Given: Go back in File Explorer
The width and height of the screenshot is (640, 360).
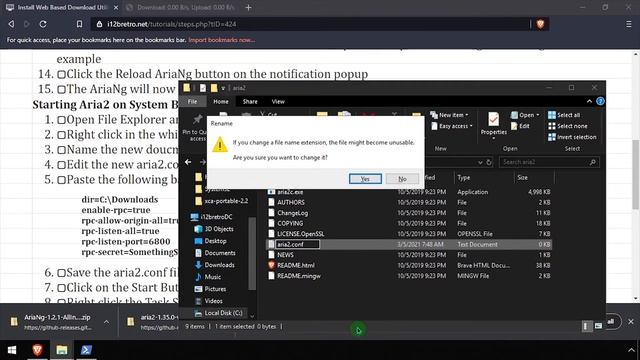Looking at the screenshot, I should point(188,162).
